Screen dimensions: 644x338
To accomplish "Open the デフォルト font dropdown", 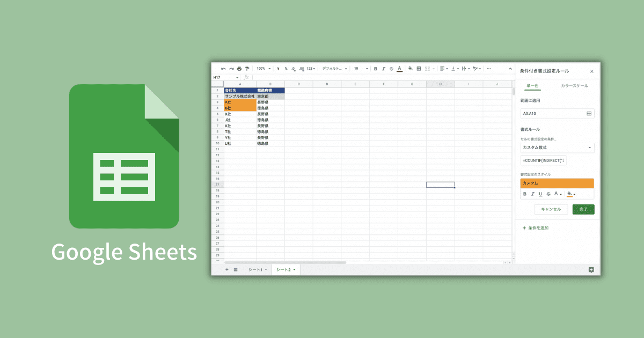I will [x=335, y=69].
